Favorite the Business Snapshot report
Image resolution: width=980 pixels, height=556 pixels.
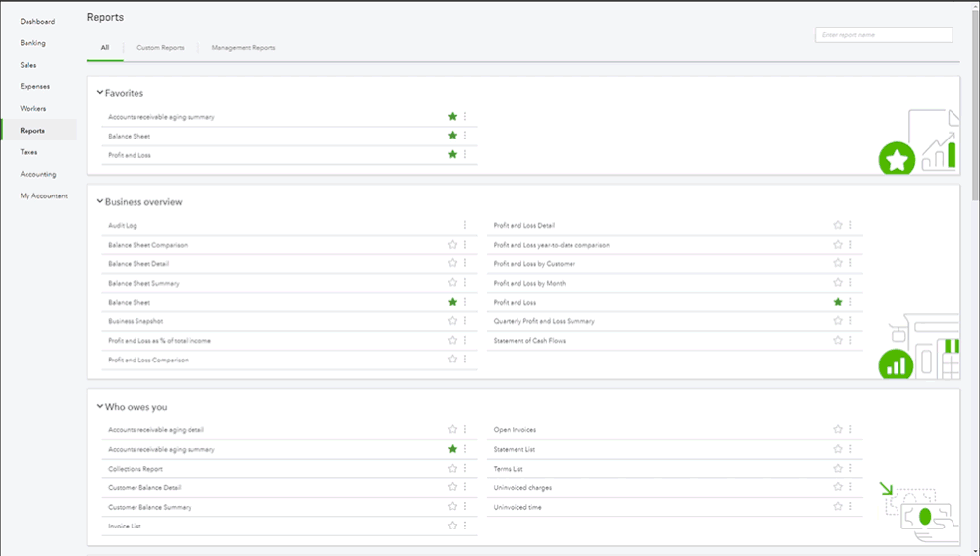tap(452, 321)
